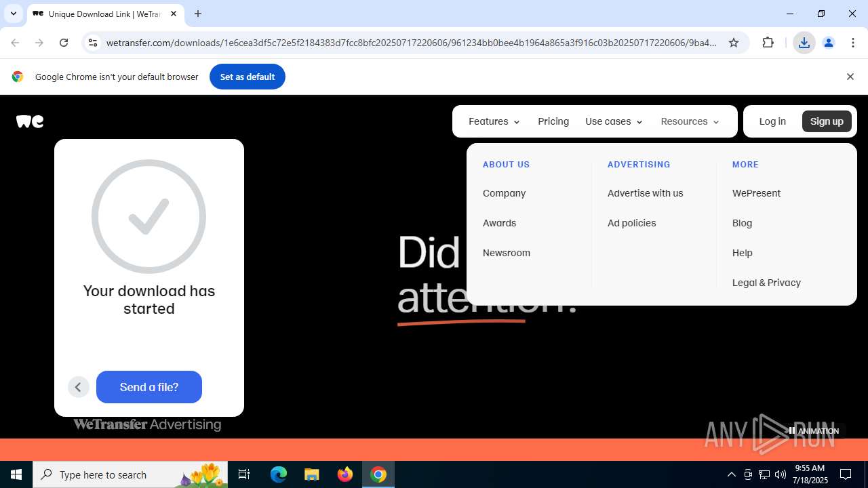Click the Set as default button
The width and height of the screenshot is (868, 488).
click(x=248, y=77)
